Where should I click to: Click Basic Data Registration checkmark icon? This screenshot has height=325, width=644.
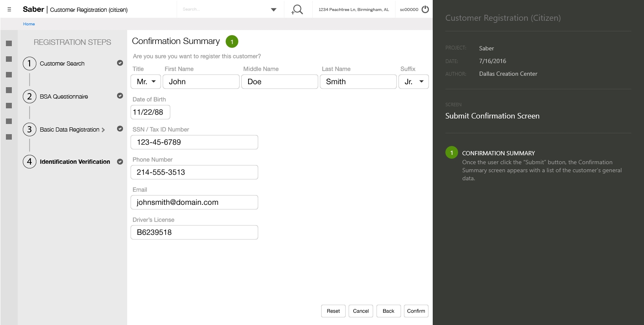click(x=120, y=129)
